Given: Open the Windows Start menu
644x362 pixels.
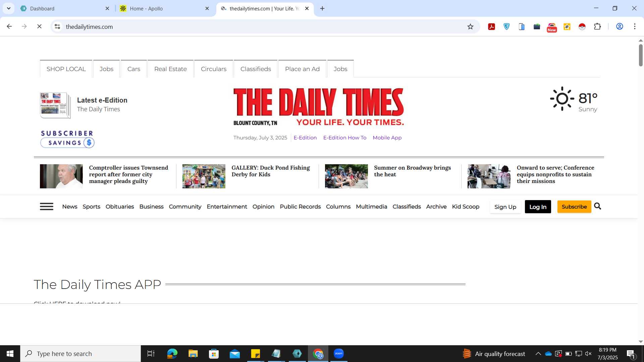Looking at the screenshot, I should (x=10, y=354).
